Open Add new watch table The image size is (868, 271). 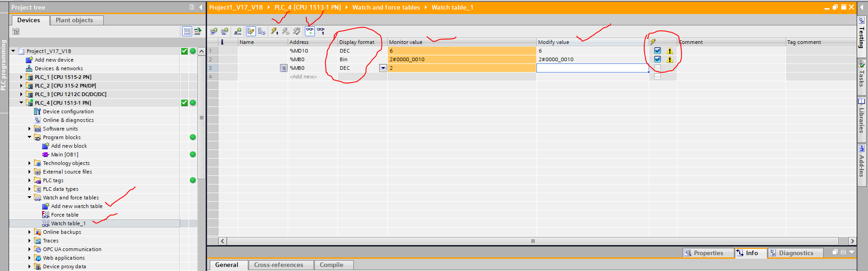tap(77, 206)
